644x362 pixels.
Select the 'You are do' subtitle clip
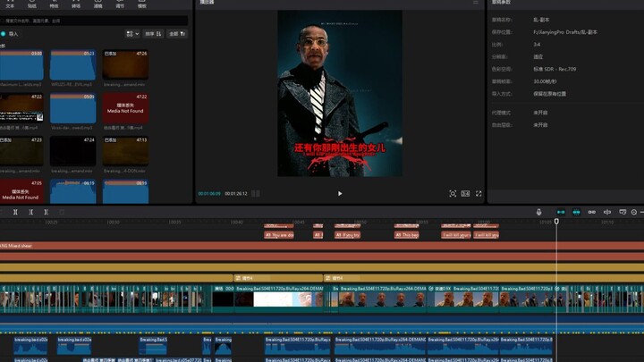[279, 235]
